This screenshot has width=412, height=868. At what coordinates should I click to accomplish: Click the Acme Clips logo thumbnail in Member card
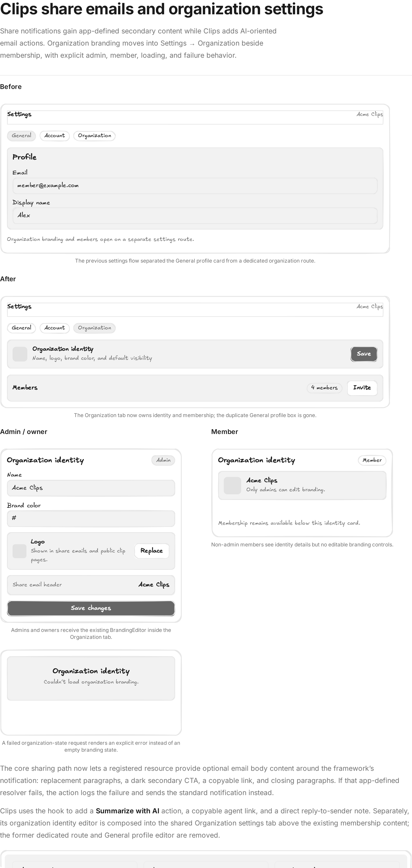[232, 486]
